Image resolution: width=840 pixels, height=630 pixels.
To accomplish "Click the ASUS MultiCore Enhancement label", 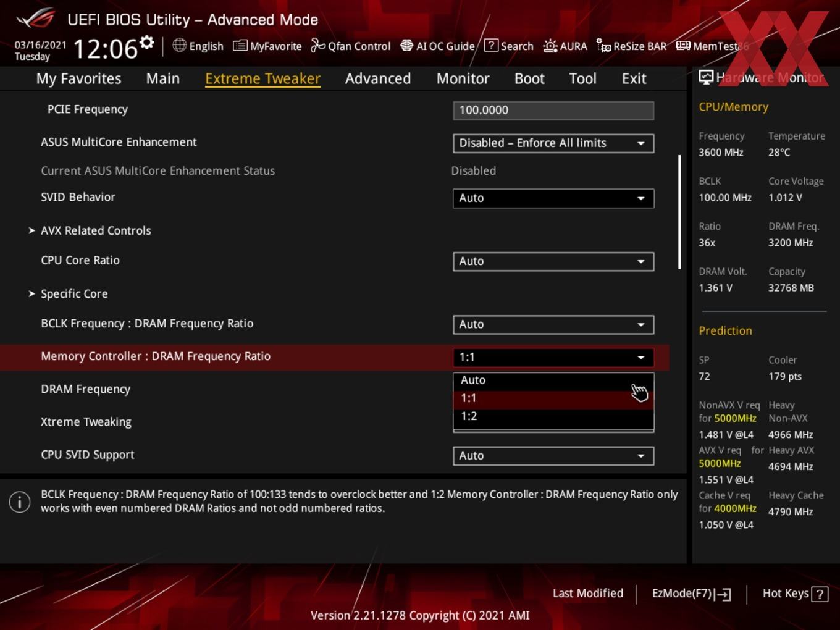I will [x=119, y=142].
